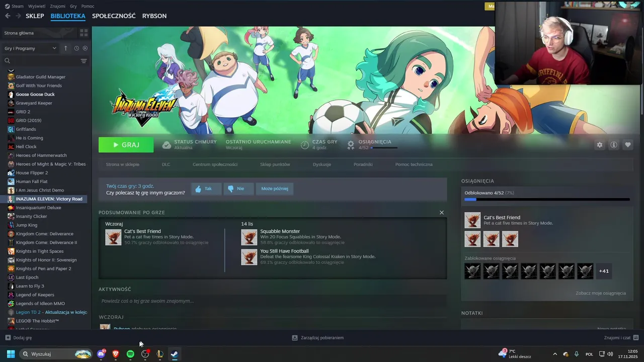Go forward with the navigation arrow
This screenshot has width=644, height=362.
pyautogui.click(x=18, y=16)
